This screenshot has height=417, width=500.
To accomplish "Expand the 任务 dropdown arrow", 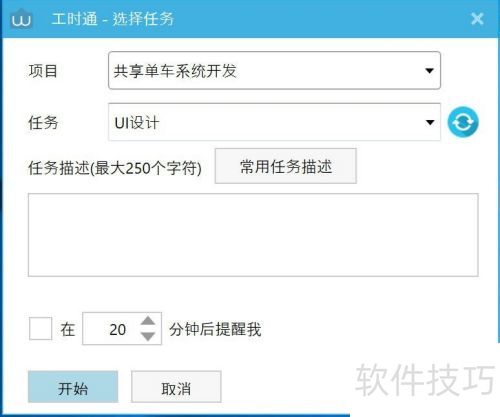I will [x=430, y=122].
